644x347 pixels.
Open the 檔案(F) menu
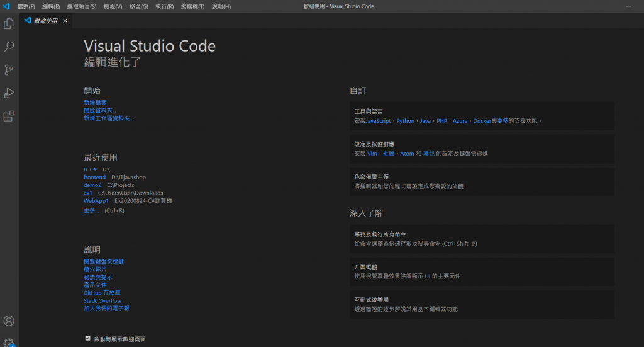[x=26, y=6]
